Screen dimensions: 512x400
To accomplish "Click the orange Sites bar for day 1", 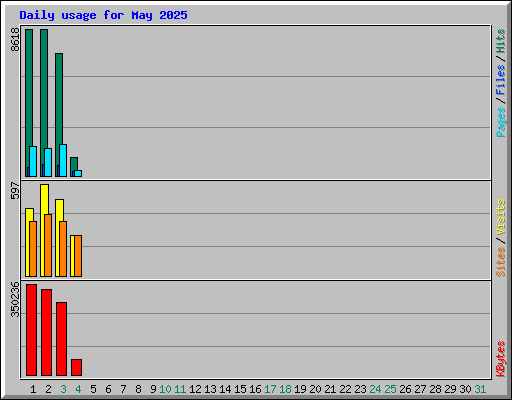I will click(33, 249).
